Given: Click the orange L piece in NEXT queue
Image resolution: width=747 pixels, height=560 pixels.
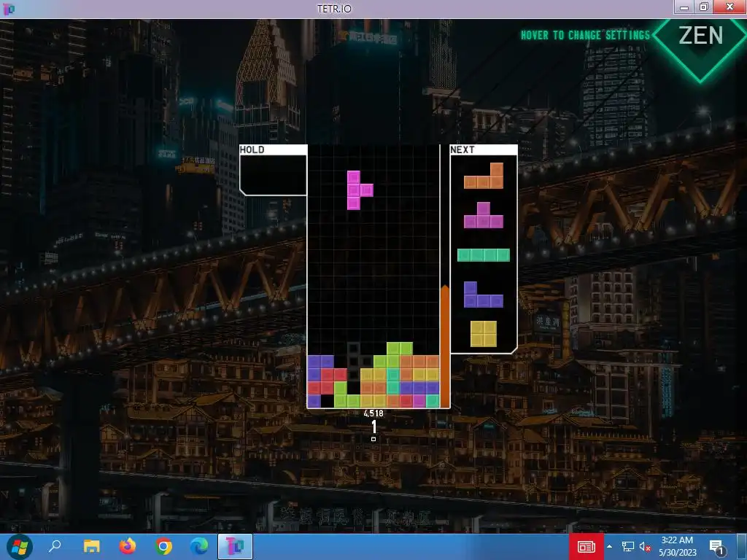Looking at the screenshot, I should [x=484, y=176].
